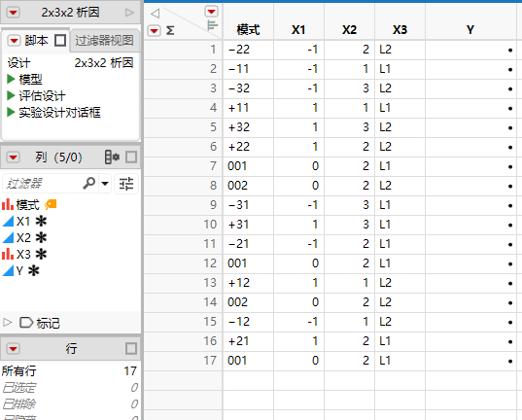Click the 实验设计对话框 script name
This screenshot has height=420, width=522.
pyautogui.click(x=59, y=112)
